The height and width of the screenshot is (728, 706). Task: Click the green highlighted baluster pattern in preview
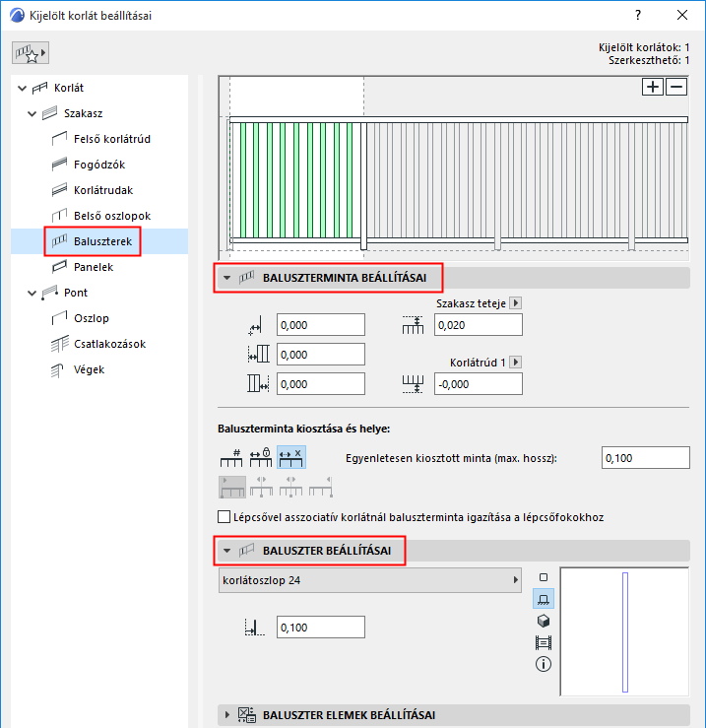pyautogui.click(x=296, y=180)
